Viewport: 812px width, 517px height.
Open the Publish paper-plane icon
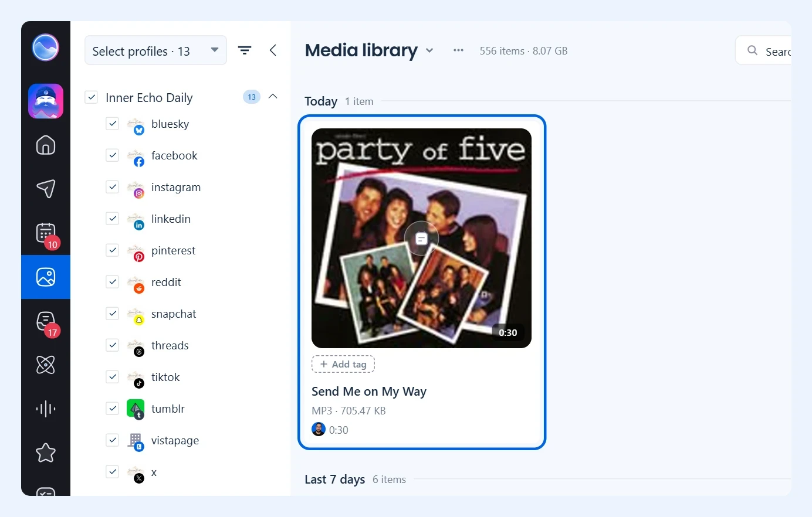[x=46, y=189]
